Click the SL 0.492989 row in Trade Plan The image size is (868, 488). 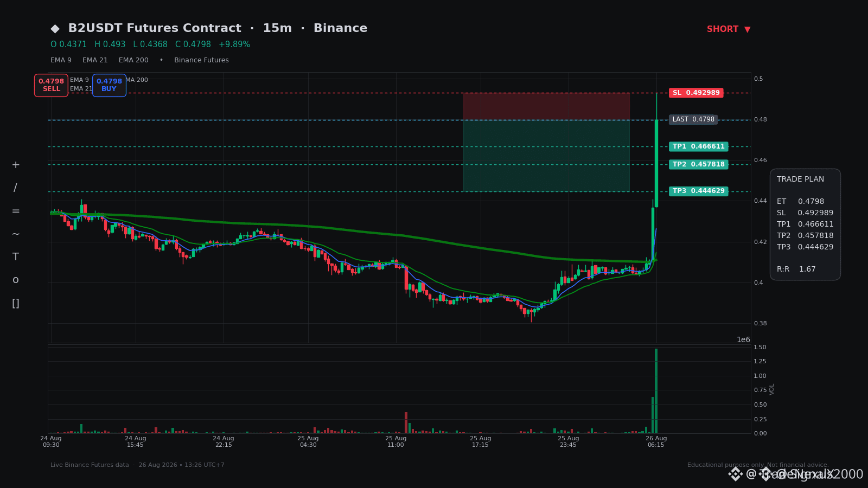point(805,213)
